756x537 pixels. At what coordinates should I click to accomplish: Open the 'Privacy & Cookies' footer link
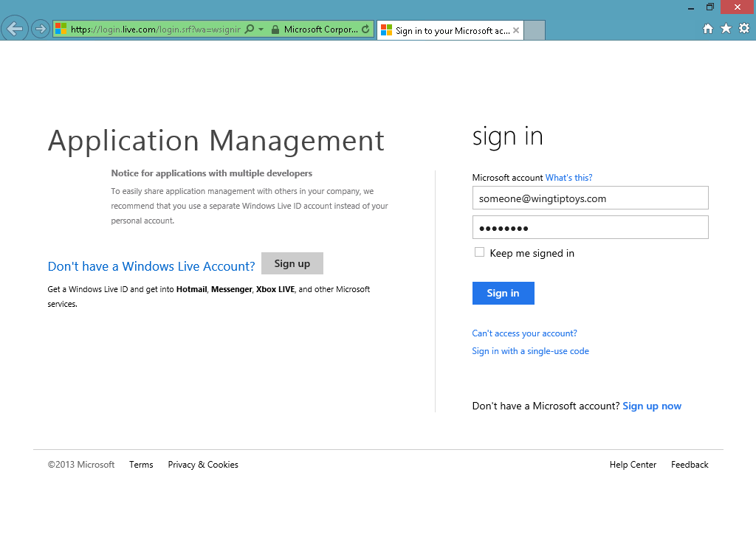pyautogui.click(x=203, y=465)
